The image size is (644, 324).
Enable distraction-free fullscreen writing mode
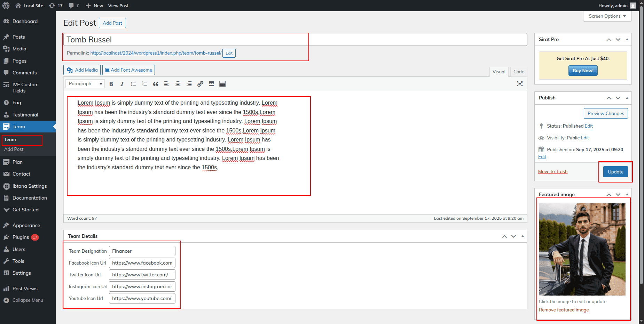(520, 84)
